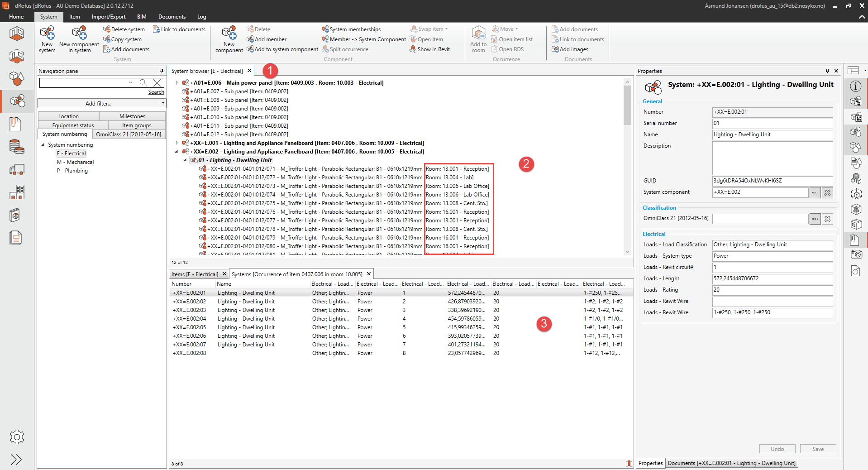Pin the Properties panel

point(827,71)
